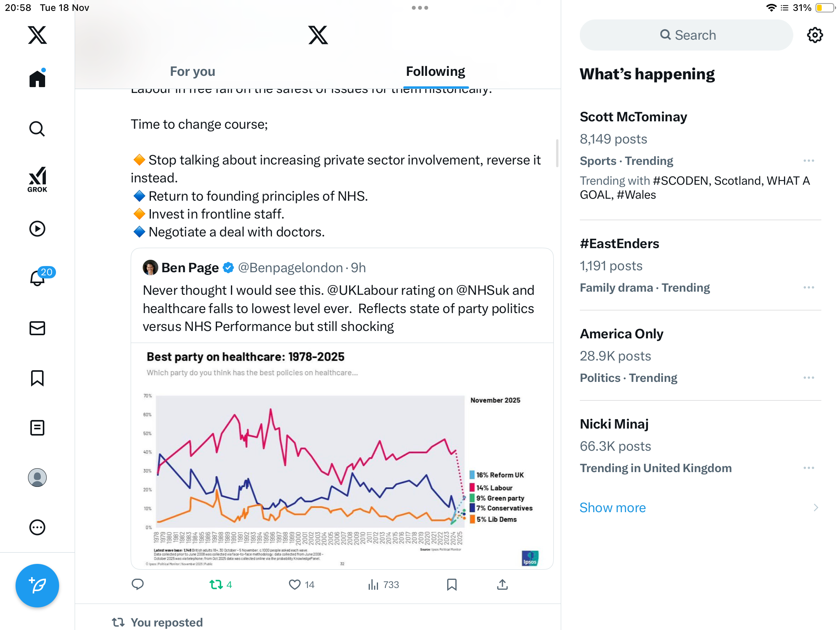This screenshot has height=630, width=840.
Task: Open the video play icon in sidebar
Action: pyautogui.click(x=37, y=229)
